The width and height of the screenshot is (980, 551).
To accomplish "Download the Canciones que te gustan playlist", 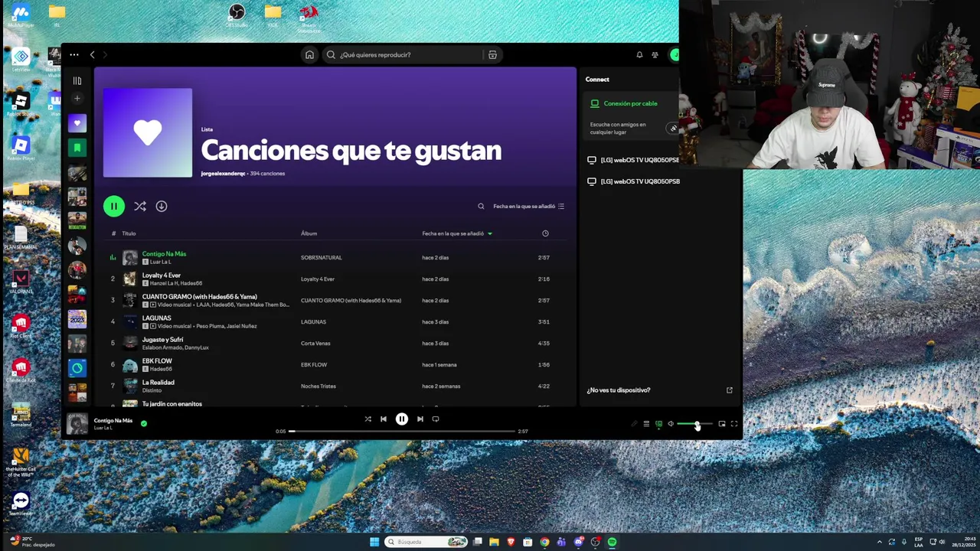I will (x=162, y=206).
